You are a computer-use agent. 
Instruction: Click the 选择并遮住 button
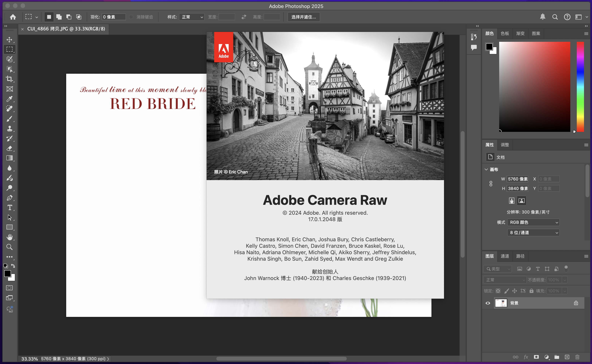pyautogui.click(x=303, y=17)
